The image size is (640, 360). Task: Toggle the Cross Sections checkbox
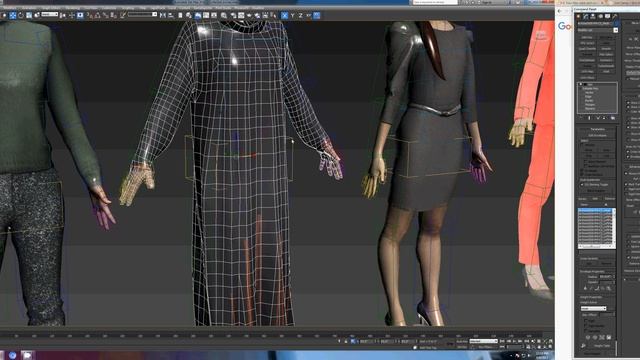click(x=582, y=174)
